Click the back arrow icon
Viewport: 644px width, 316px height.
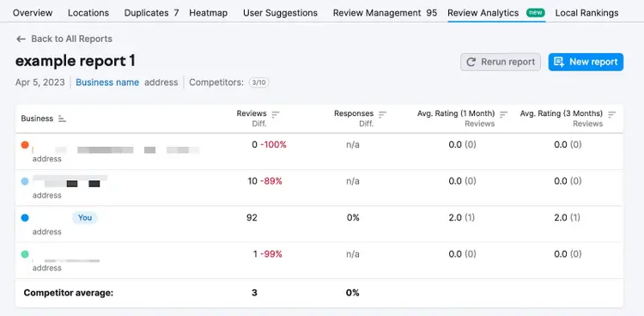(x=21, y=39)
